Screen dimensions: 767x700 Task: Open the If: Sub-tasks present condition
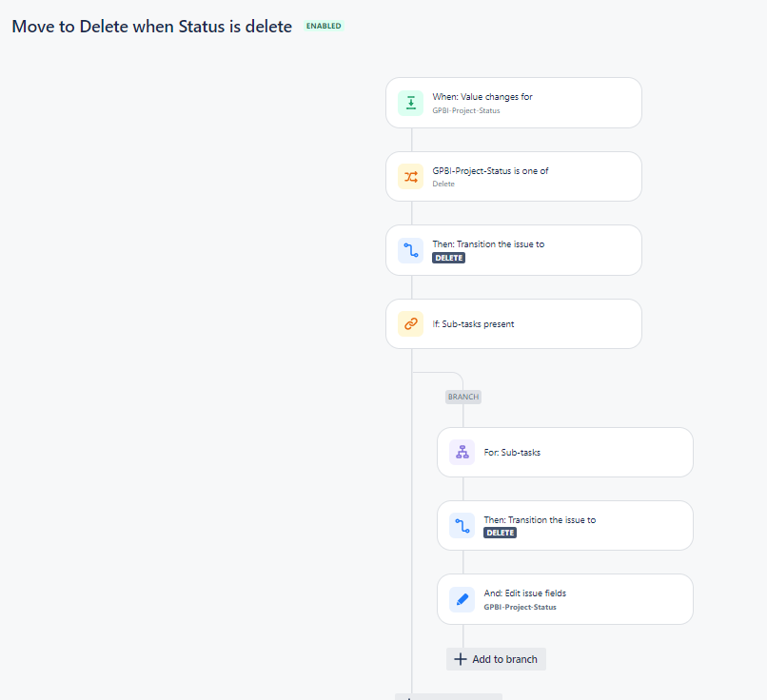(x=514, y=323)
